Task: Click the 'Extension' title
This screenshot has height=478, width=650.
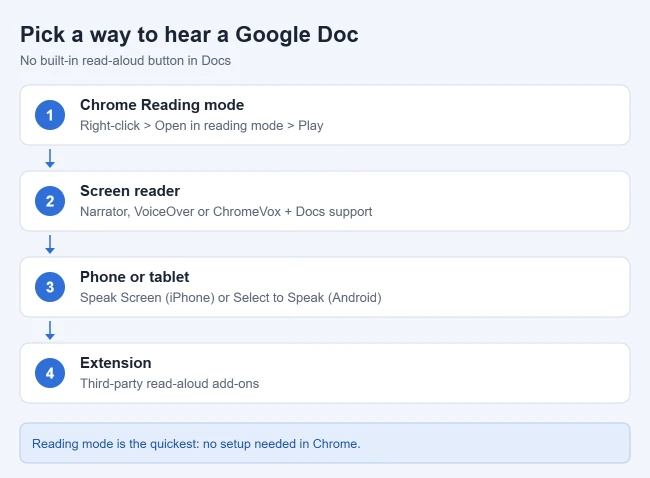Action: (116, 363)
